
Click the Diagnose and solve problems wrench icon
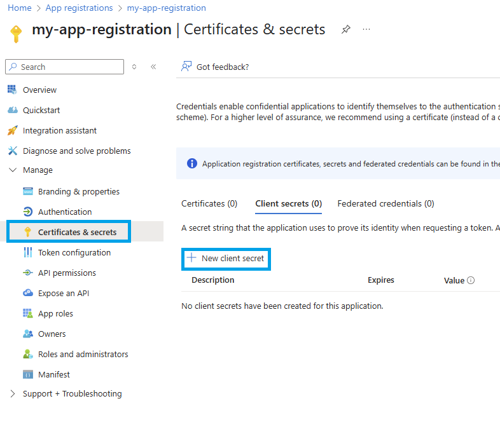(x=13, y=151)
